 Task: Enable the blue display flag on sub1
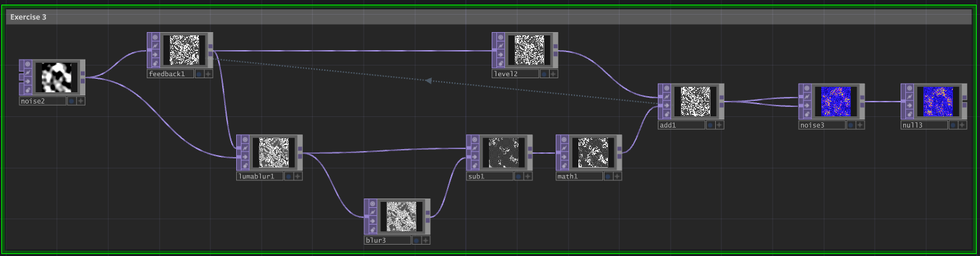(518, 176)
